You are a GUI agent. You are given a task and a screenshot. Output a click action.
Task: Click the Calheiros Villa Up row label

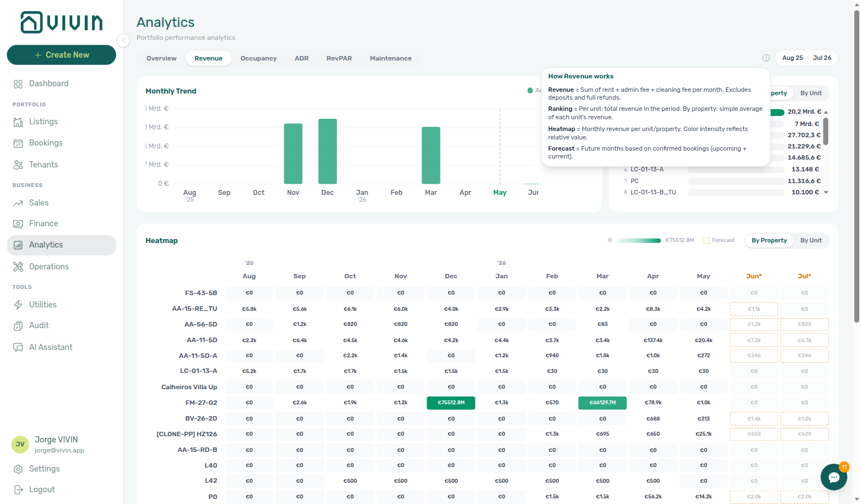pyautogui.click(x=189, y=387)
